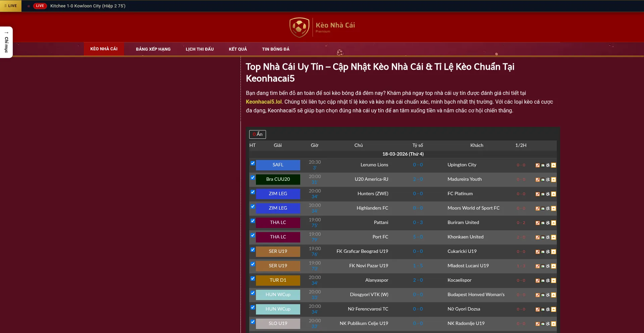Click the Keonhacai5.lol link
Viewport: 644px width, 333px height.
point(264,102)
